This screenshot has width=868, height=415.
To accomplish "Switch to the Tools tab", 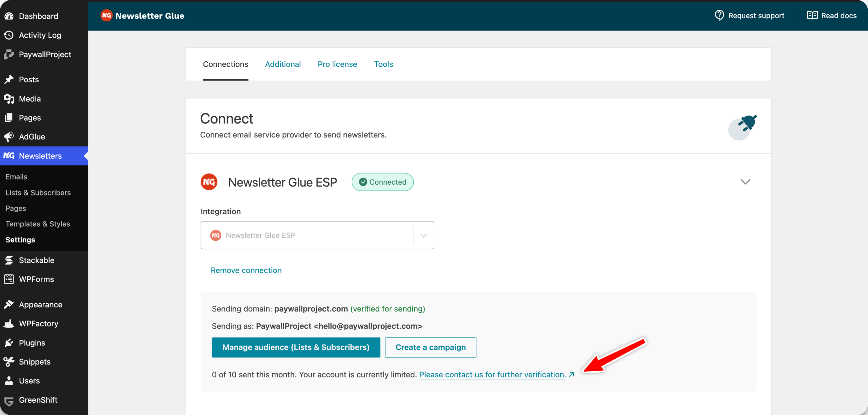I will click(x=383, y=64).
